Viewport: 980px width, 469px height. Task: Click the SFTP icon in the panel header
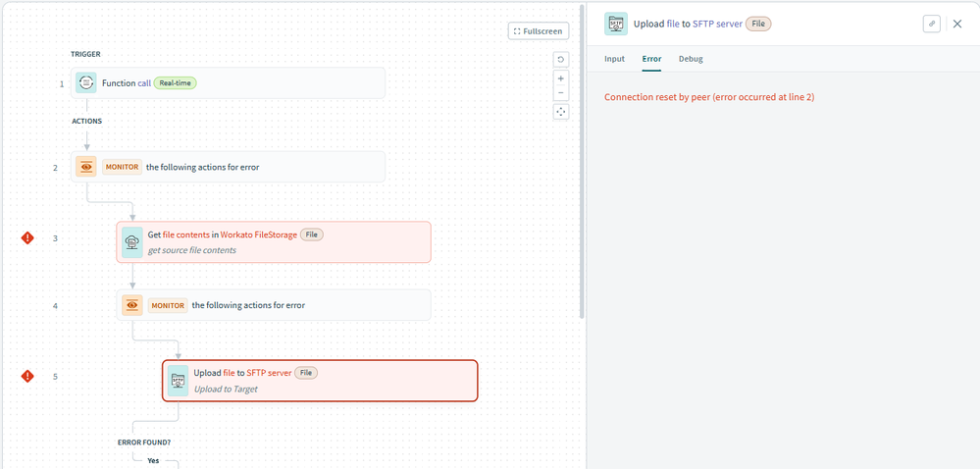pos(616,24)
